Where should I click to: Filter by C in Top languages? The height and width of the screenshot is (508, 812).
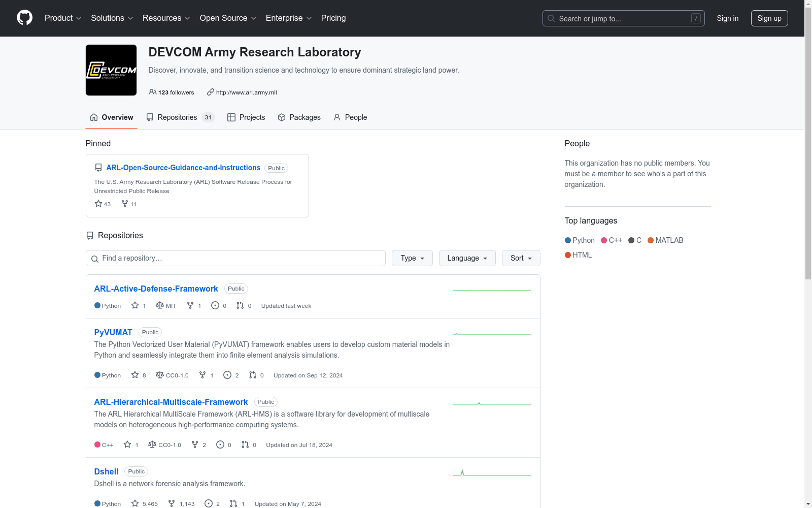[x=635, y=240]
